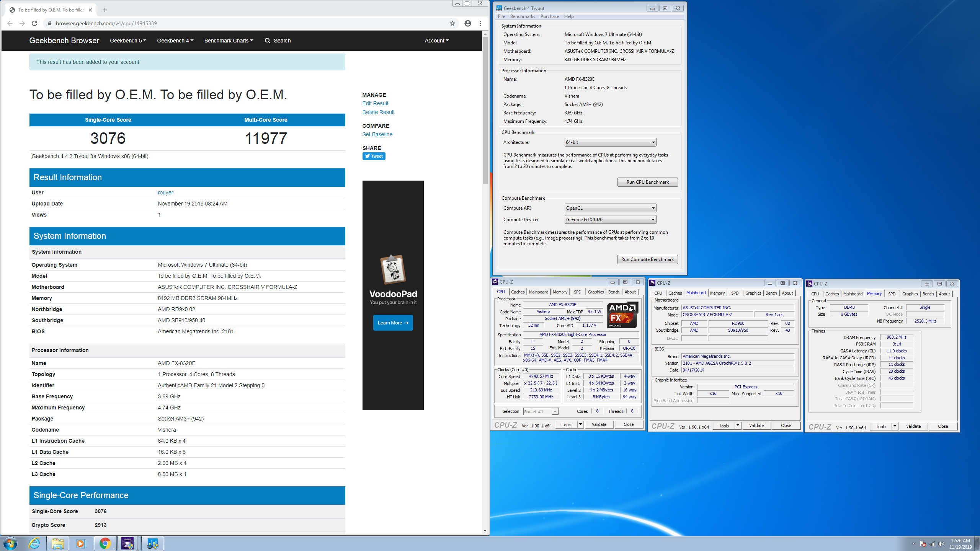Image resolution: width=980 pixels, height=551 pixels.
Task: Click the Geekbench Browser logo link
Action: (64, 41)
